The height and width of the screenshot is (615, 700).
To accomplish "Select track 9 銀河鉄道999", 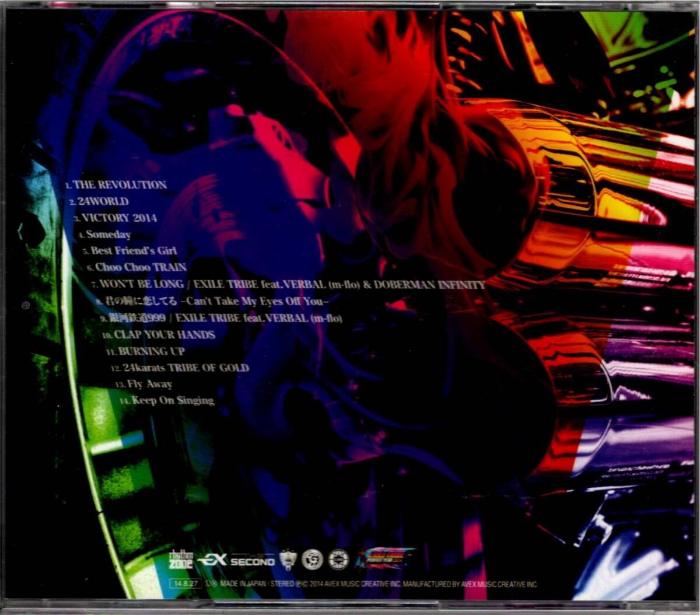I will coord(221,319).
